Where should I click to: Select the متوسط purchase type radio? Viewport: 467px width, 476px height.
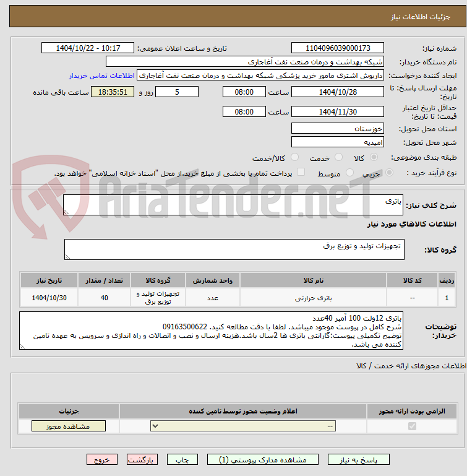click(x=349, y=173)
